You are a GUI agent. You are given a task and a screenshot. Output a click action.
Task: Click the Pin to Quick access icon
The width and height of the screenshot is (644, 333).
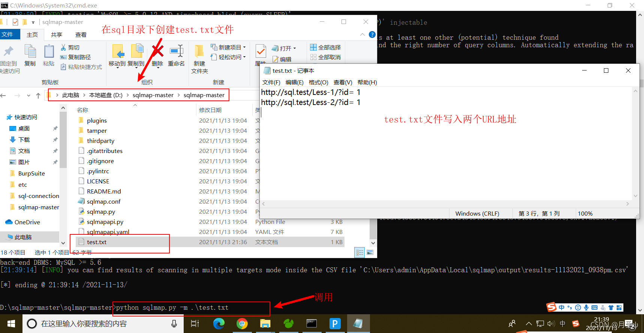click(x=8, y=51)
